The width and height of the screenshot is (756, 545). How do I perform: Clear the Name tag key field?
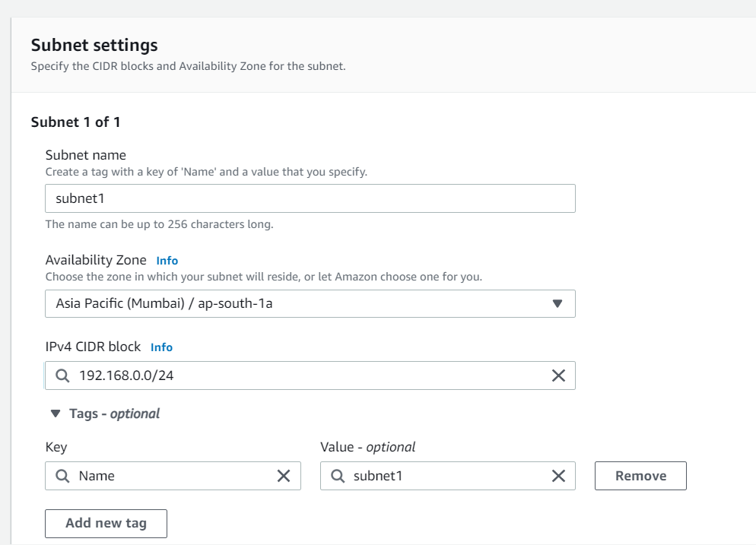pyautogui.click(x=284, y=476)
